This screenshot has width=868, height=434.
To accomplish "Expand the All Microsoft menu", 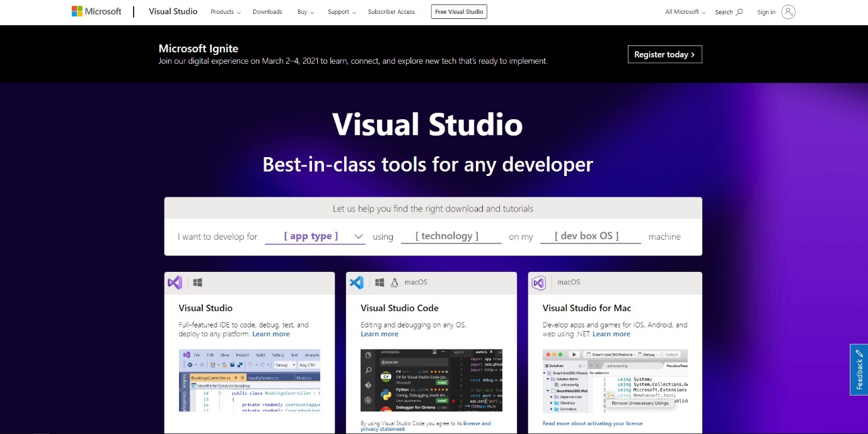I will pyautogui.click(x=686, y=12).
